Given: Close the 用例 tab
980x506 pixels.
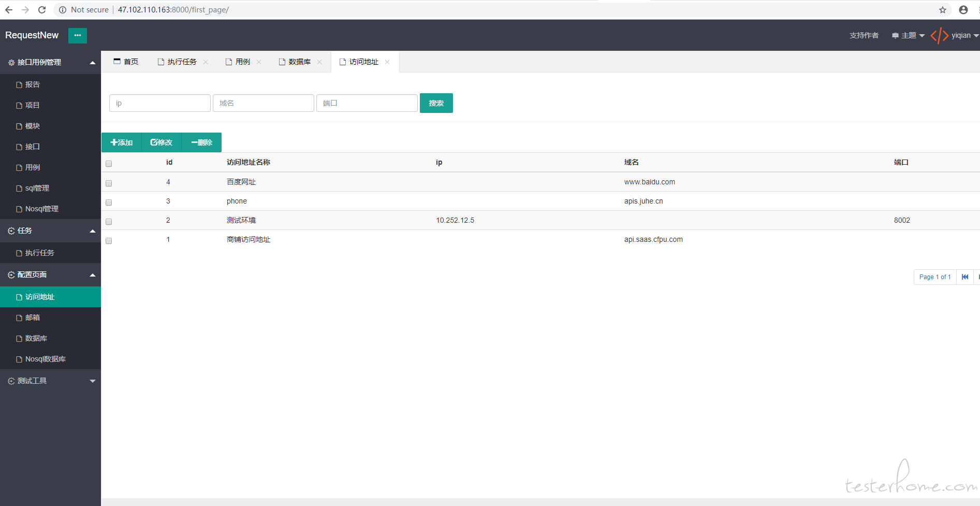Looking at the screenshot, I should pyautogui.click(x=259, y=62).
